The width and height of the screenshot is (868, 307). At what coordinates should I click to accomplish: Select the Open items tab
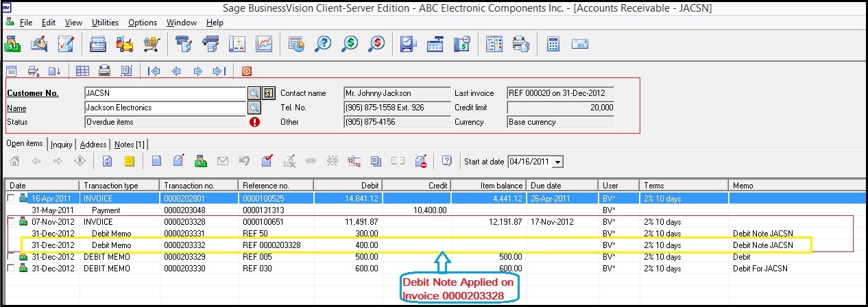pos(25,144)
